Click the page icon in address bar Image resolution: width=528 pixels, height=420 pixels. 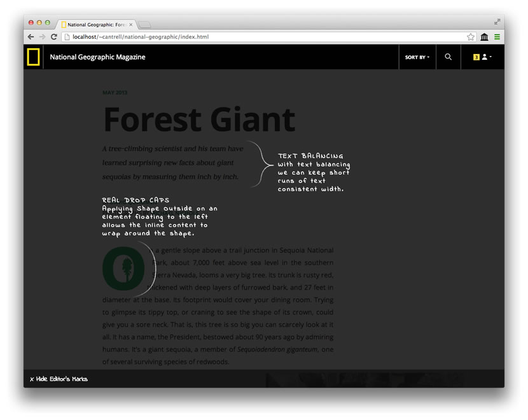point(67,37)
